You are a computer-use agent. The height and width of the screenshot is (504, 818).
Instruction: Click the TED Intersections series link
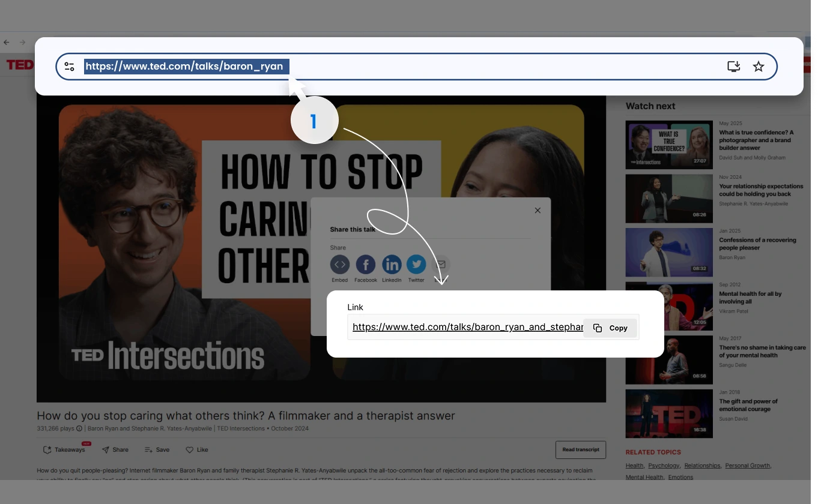pyautogui.click(x=241, y=428)
